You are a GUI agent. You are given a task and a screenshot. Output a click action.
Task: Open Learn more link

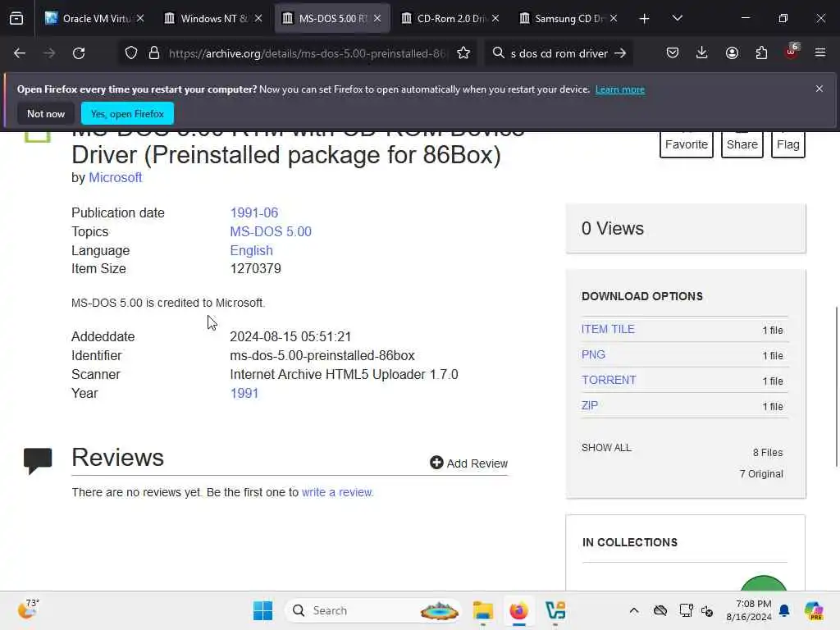click(x=620, y=89)
